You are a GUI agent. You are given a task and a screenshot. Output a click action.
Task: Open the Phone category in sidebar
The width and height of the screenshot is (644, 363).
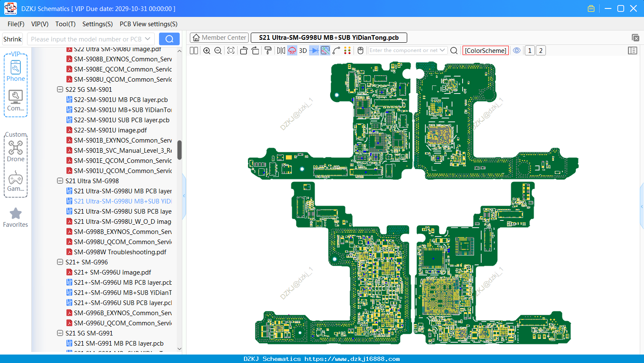click(x=16, y=71)
